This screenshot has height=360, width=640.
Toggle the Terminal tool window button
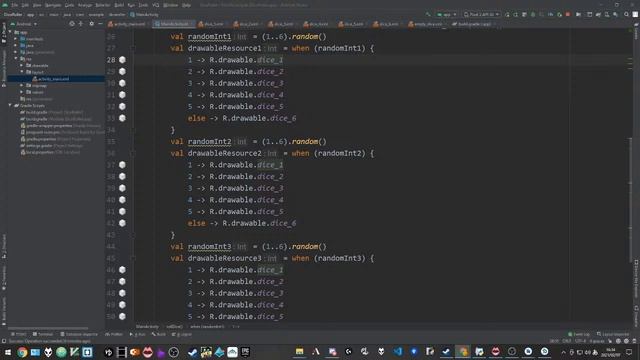click(43, 334)
